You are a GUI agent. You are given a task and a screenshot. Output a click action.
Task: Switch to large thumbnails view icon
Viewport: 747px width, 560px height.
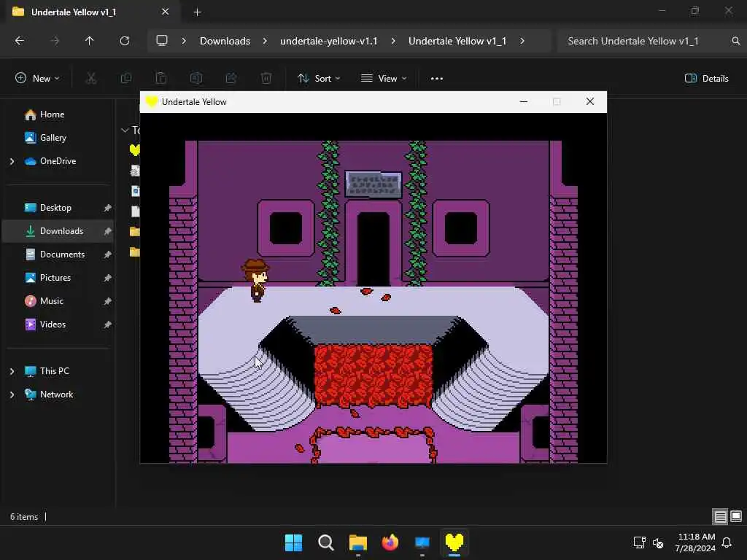point(736,517)
